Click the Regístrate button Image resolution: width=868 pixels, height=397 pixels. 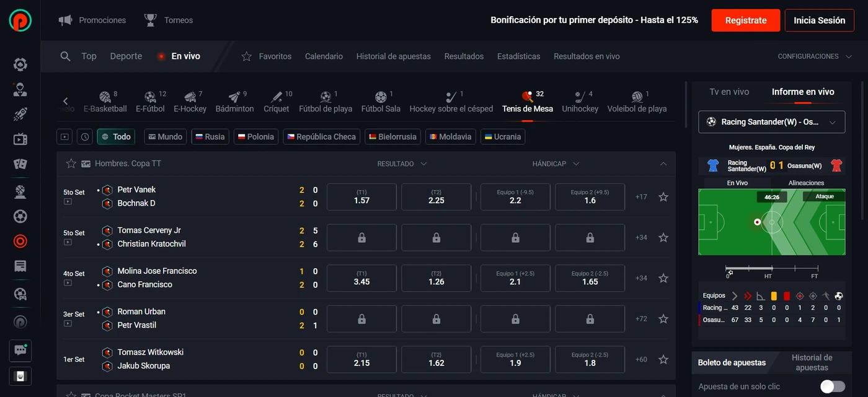coord(746,20)
